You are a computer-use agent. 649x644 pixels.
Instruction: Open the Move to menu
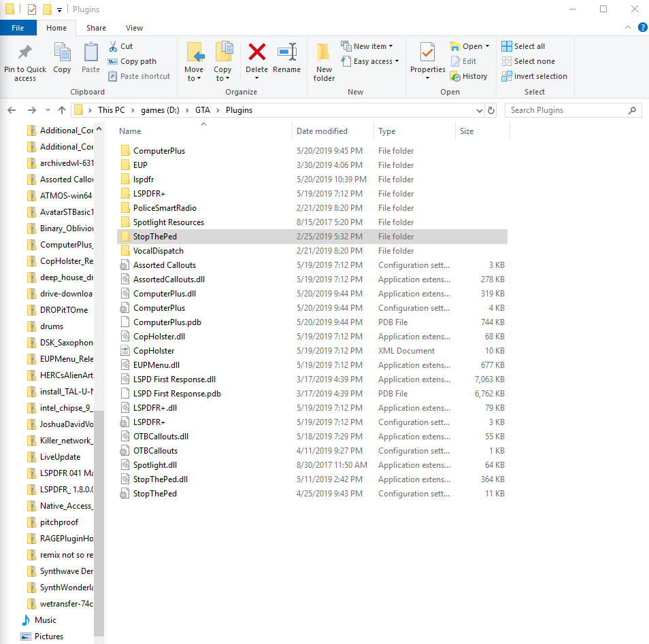[x=194, y=62]
